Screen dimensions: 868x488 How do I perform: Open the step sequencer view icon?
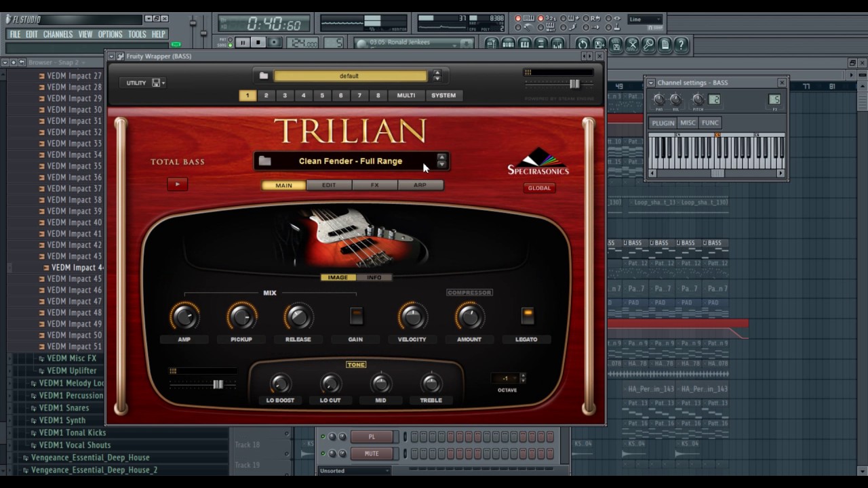coord(509,43)
